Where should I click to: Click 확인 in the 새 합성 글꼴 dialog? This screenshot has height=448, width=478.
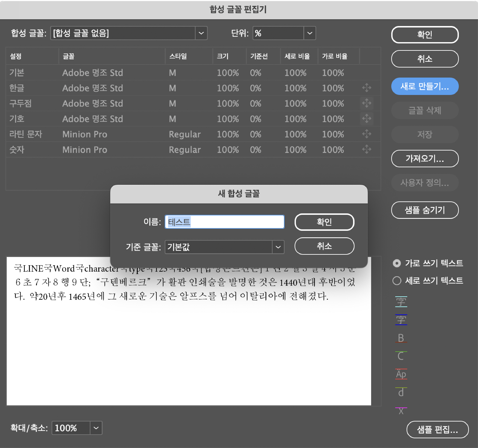[324, 222]
